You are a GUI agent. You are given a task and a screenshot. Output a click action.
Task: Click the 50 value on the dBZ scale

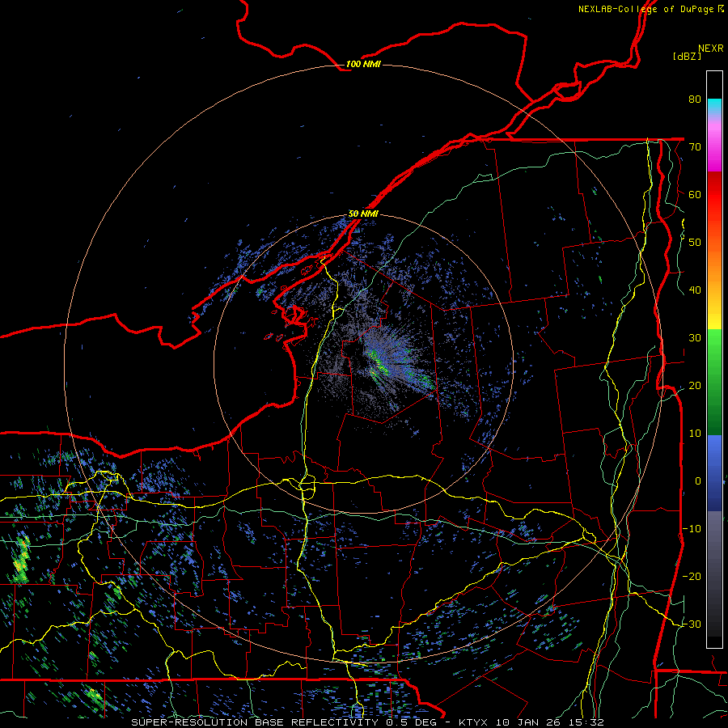pos(695,243)
